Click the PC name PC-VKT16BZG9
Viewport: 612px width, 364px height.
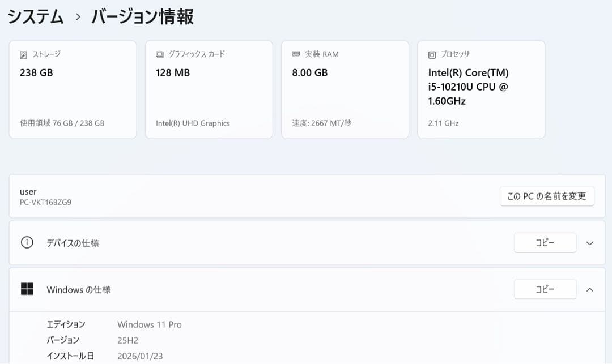coord(45,202)
